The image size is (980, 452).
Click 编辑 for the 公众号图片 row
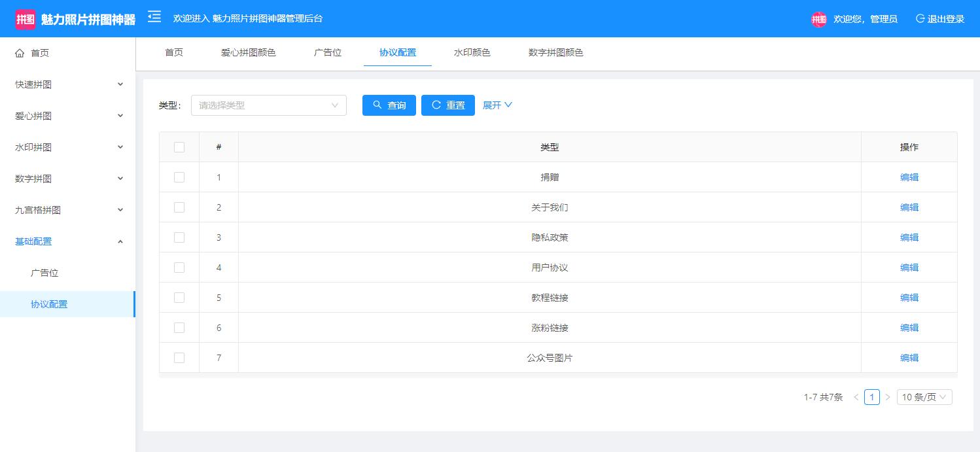(x=909, y=358)
